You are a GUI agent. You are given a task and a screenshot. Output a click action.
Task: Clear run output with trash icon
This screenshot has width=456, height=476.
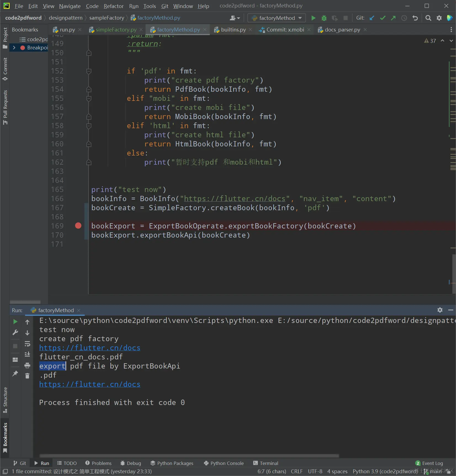[x=27, y=376]
